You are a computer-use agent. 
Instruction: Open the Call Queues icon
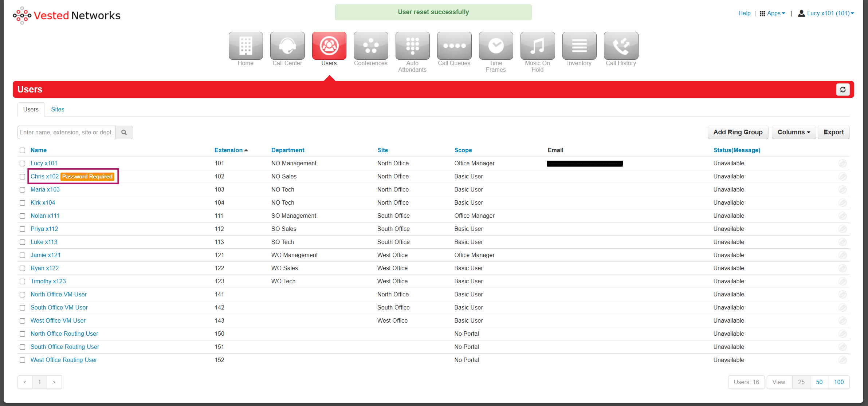pyautogui.click(x=454, y=46)
